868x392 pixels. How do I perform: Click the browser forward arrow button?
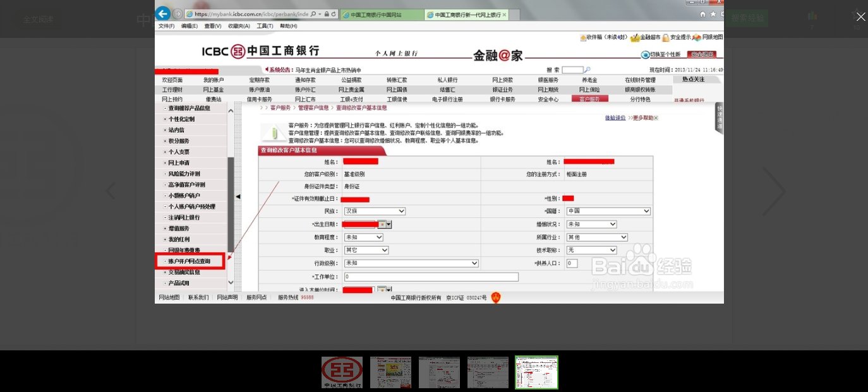coord(178,13)
